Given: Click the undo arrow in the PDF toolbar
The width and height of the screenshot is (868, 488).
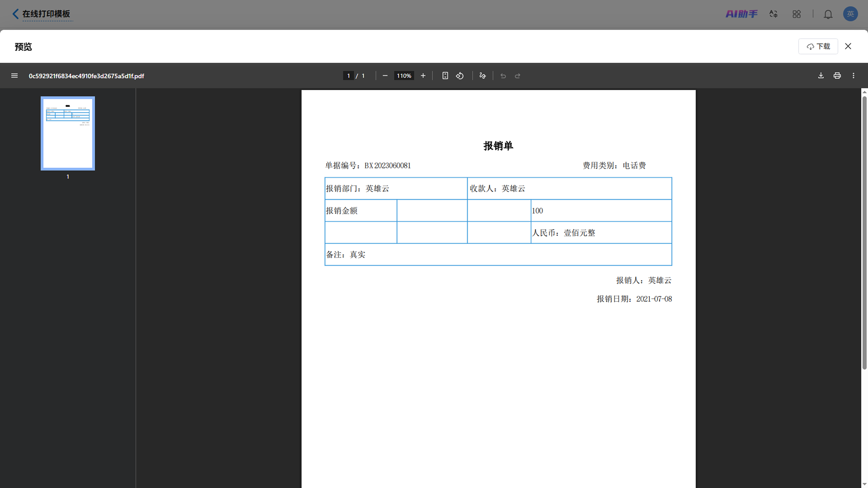Looking at the screenshot, I should (503, 76).
